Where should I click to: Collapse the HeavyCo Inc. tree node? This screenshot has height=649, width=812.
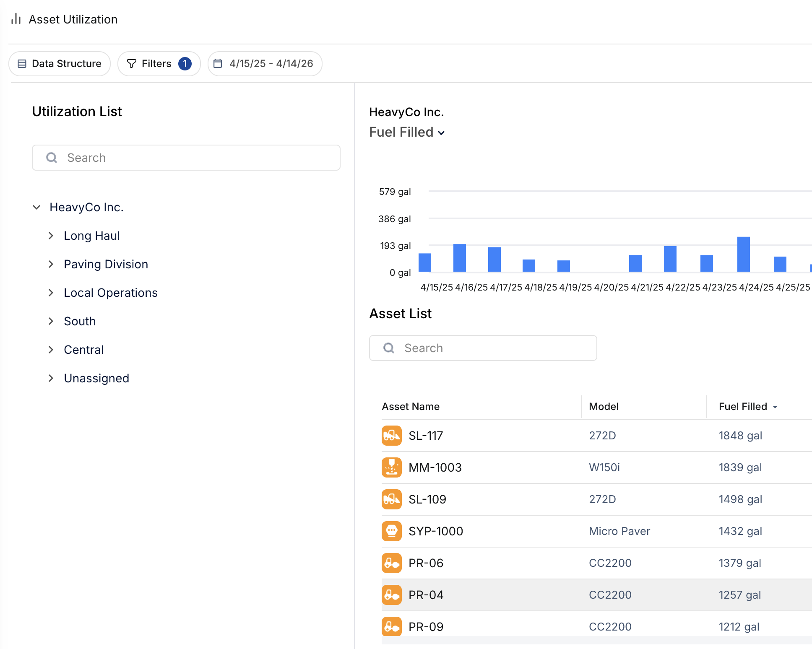coord(36,207)
